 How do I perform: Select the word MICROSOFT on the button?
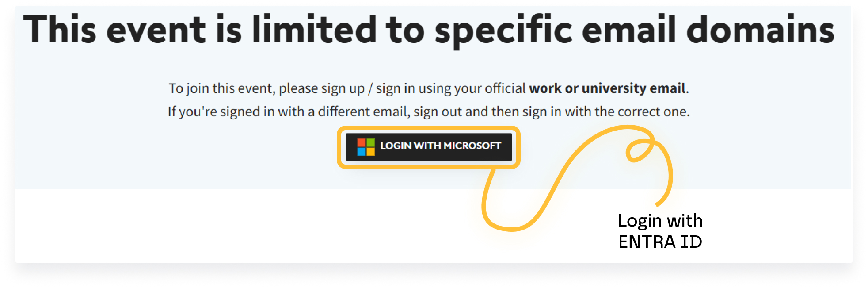472,146
